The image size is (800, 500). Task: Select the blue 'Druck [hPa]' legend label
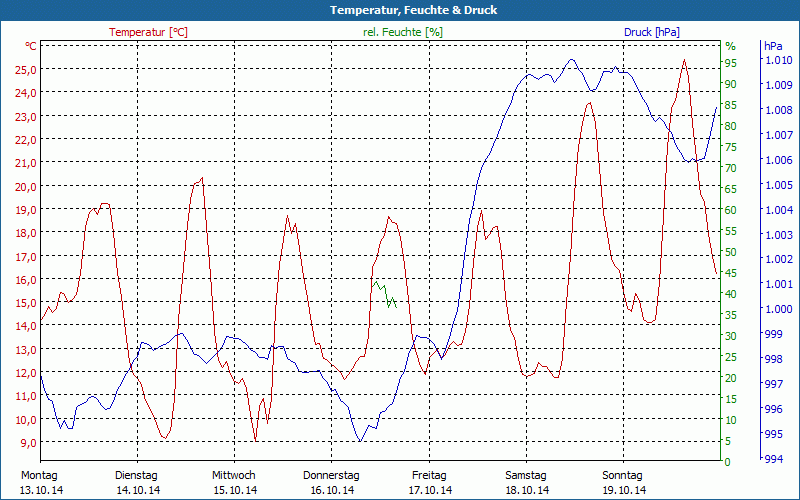pyautogui.click(x=651, y=32)
